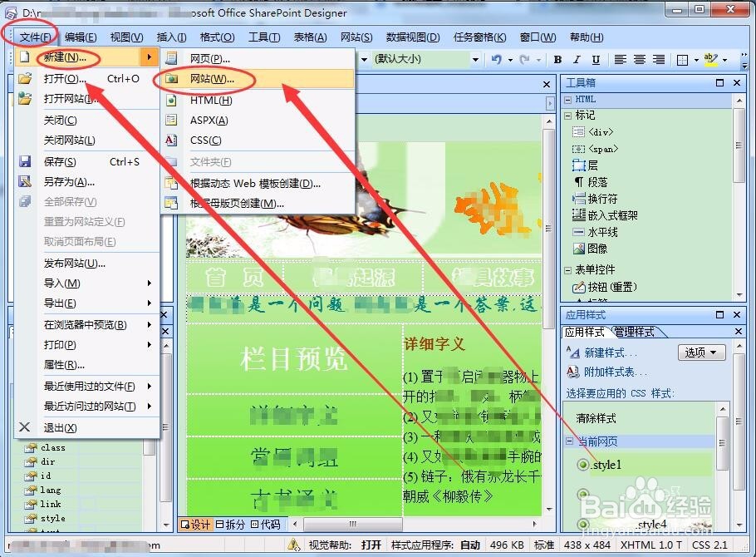Choose 网页(P)... in New submenu
The height and width of the screenshot is (557, 756).
258,58
